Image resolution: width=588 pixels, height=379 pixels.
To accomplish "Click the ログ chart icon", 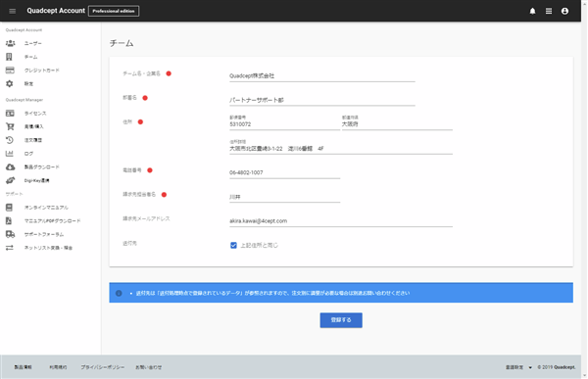I will click(x=10, y=154).
